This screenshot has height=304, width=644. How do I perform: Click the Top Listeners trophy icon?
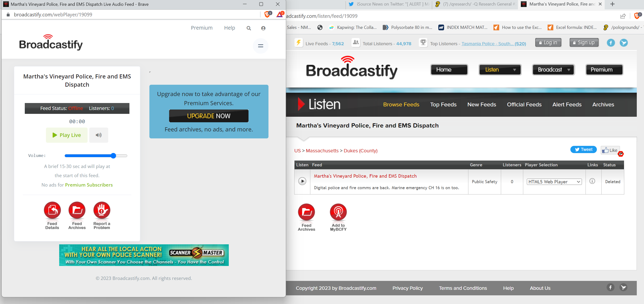(423, 43)
